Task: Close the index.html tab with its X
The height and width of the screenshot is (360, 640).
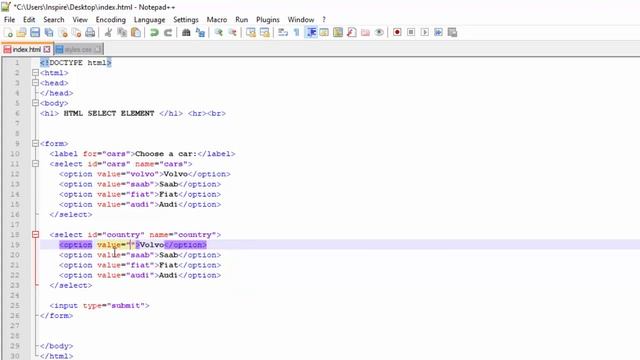Action: coord(47,49)
